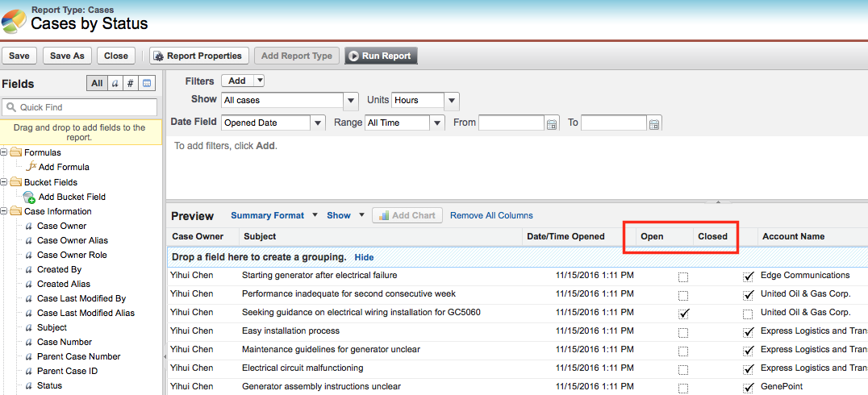868x395 pixels.
Task: Toggle Open checkbox for Starting generator row
Action: pos(683,276)
